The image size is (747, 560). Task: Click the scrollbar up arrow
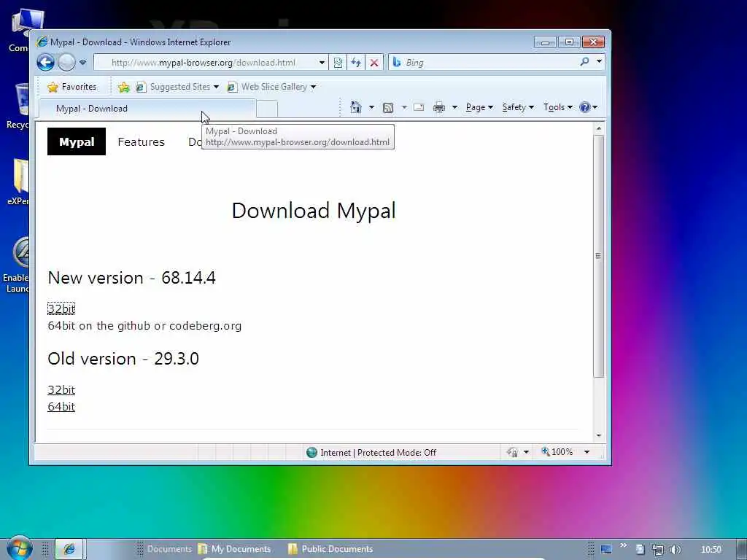tap(599, 128)
